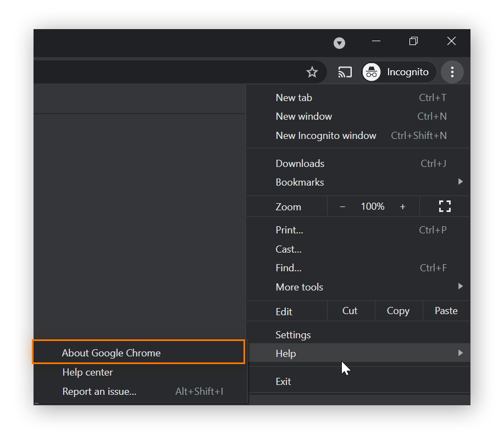Choose Report an issue
The width and height of the screenshot is (504, 436).
click(x=99, y=391)
